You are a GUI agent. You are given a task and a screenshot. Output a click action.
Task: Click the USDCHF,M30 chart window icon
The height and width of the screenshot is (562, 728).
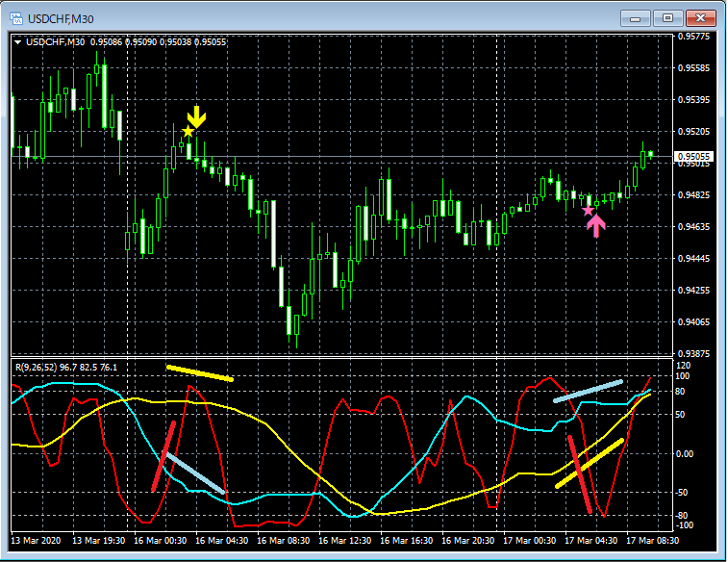point(16,18)
